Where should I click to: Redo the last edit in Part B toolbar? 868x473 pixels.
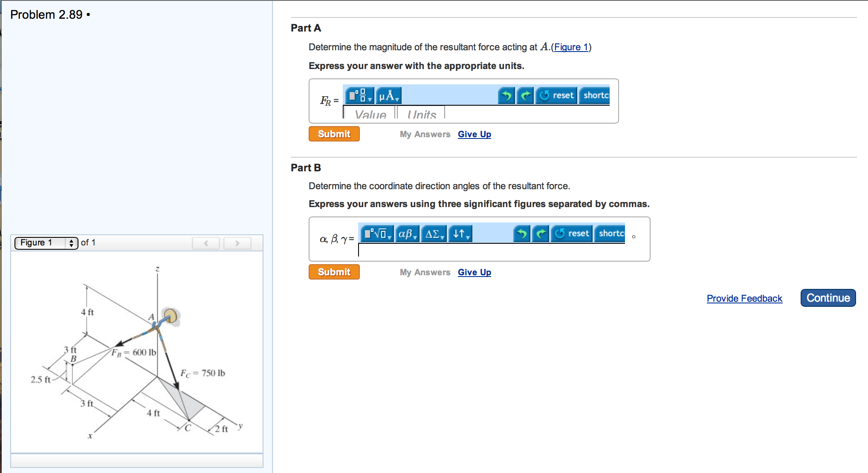pos(541,234)
